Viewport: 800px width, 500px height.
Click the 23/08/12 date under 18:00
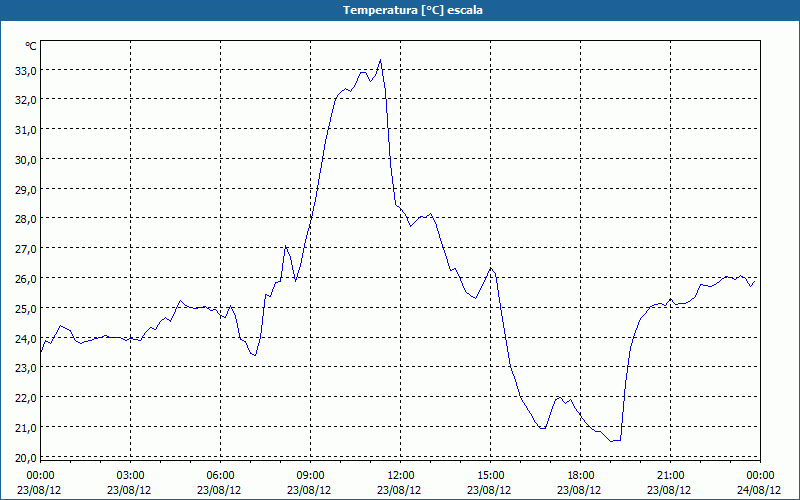(580, 490)
